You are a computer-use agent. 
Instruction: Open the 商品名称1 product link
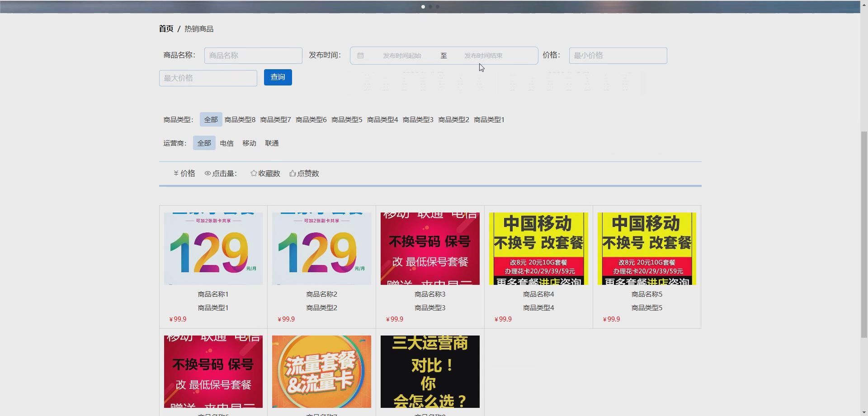pos(213,294)
